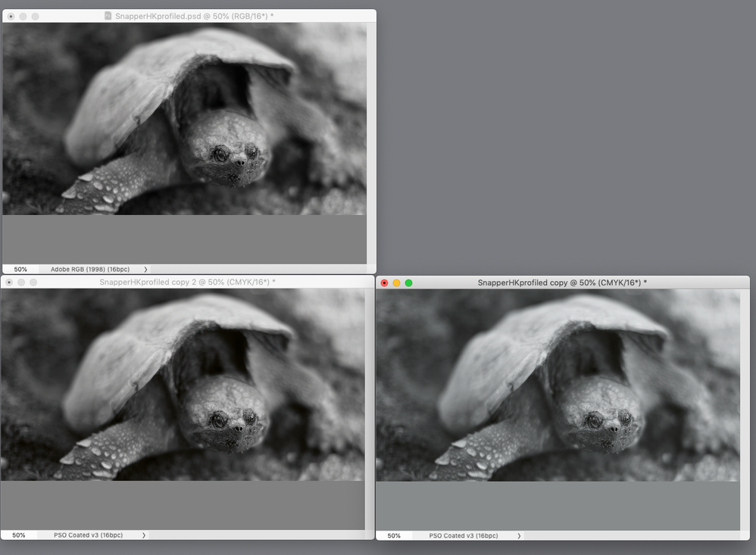Viewport: 756px width, 555px height.
Task: Open status bar chevron in SnapperHKprofiled copy window
Action: pos(519,535)
